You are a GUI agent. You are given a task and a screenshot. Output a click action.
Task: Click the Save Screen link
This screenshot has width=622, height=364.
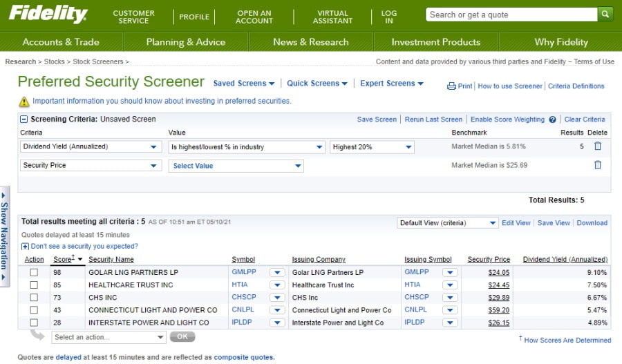[377, 119]
